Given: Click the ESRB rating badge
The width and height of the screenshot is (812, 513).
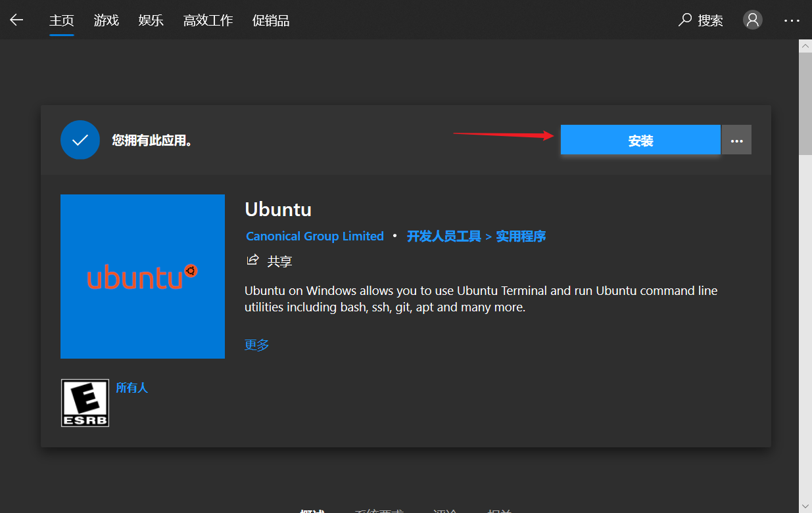Looking at the screenshot, I should point(85,403).
